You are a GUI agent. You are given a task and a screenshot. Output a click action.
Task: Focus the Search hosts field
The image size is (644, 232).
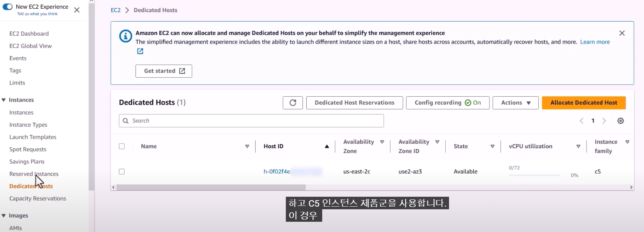pos(251,121)
